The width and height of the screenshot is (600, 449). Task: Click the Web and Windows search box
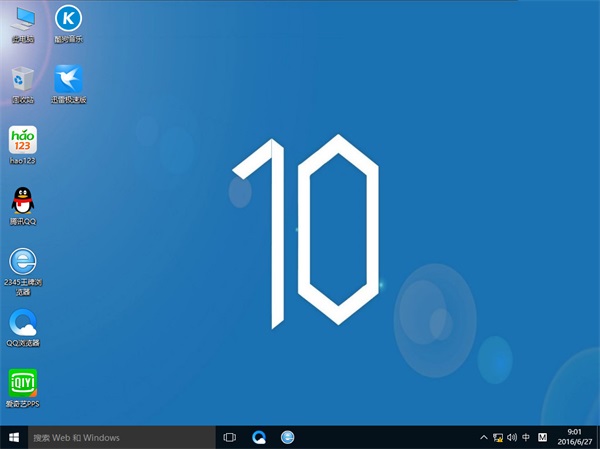(x=120, y=438)
